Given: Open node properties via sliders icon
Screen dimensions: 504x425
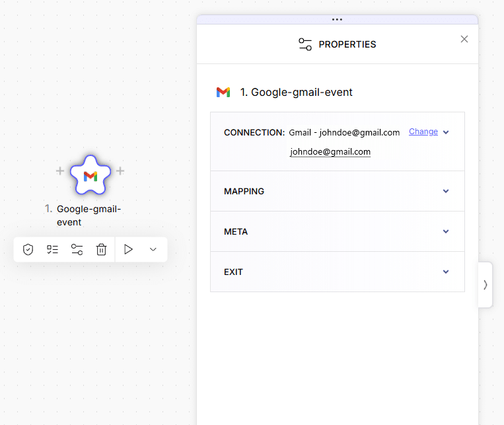Looking at the screenshot, I should pyautogui.click(x=77, y=249).
